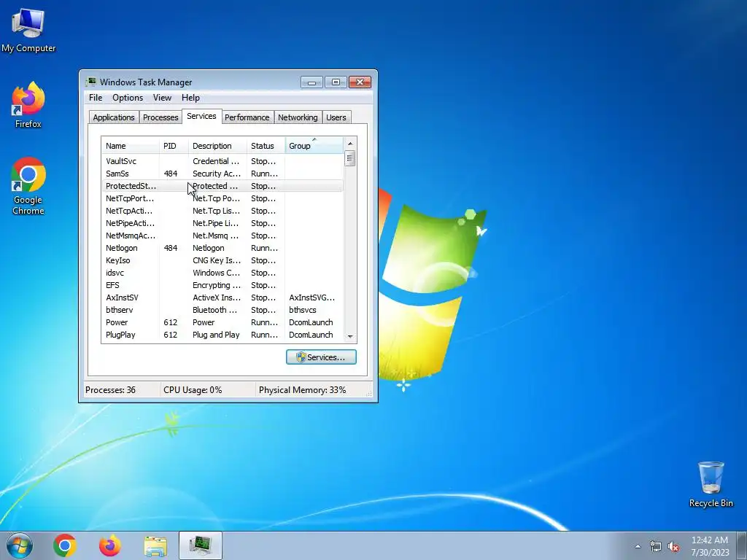Sort services by PID column
The height and width of the screenshot is (560, 747).
pyautogui.click(x=174, y=146)
